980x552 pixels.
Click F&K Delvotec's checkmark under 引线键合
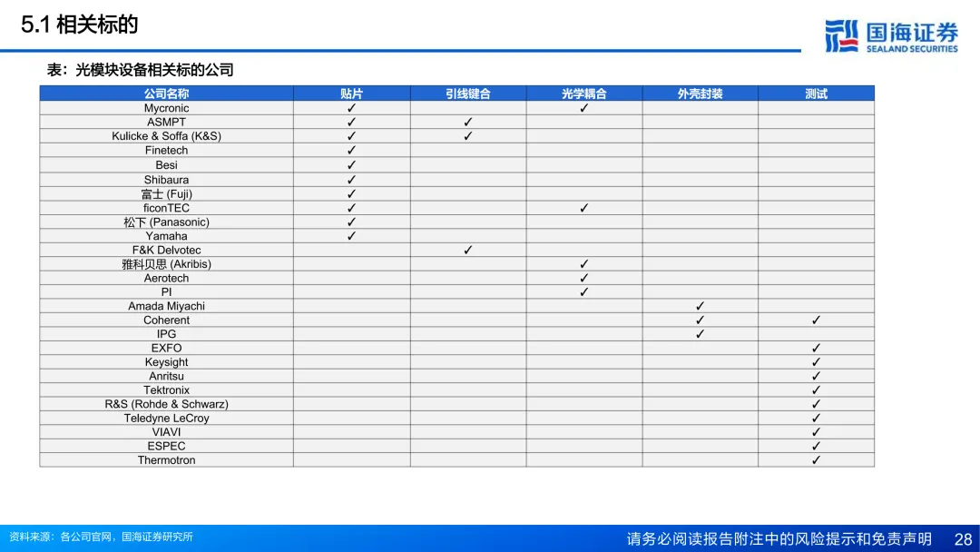[x=468, y=250]
